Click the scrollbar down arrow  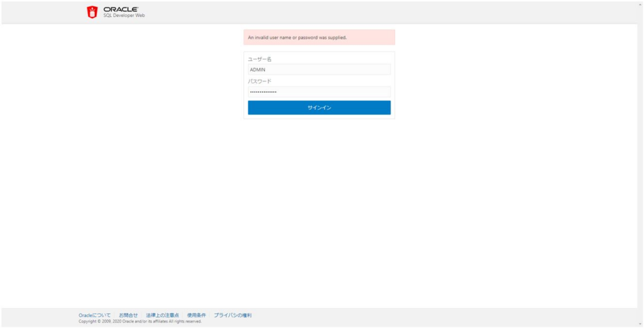(640, 324)
